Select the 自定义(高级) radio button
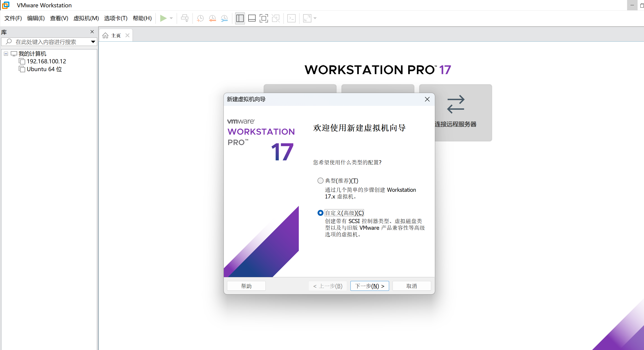The image size is (644, 350). click(x=320, y=213)
